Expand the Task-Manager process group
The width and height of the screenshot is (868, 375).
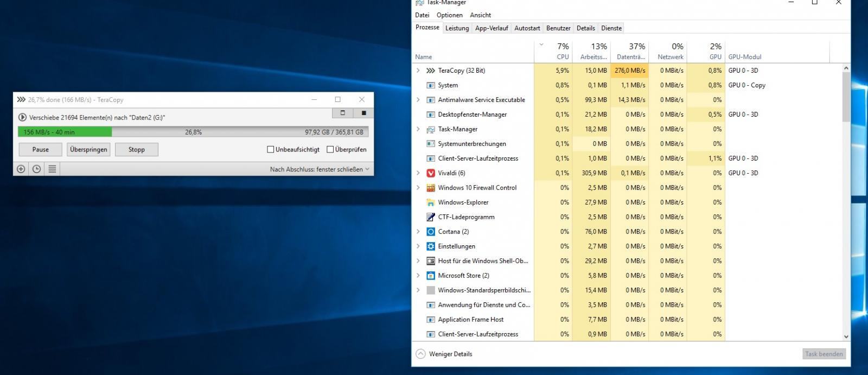tap(418, 129)
